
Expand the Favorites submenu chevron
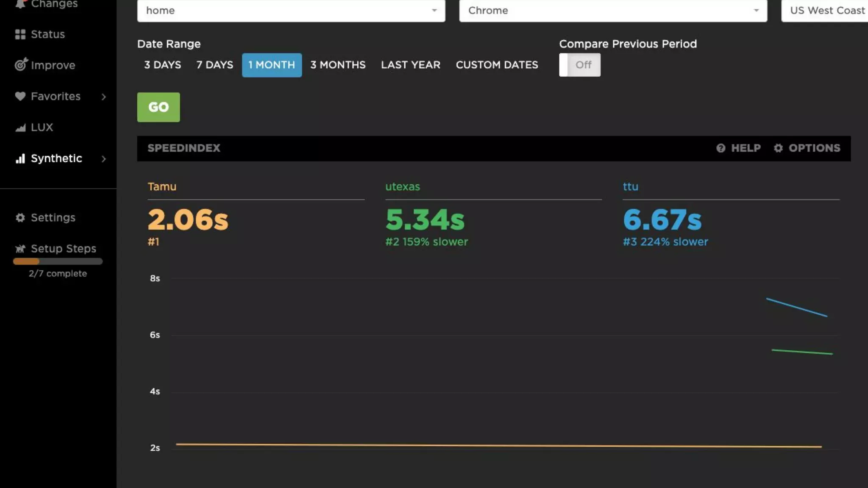[x=103, y=97]
